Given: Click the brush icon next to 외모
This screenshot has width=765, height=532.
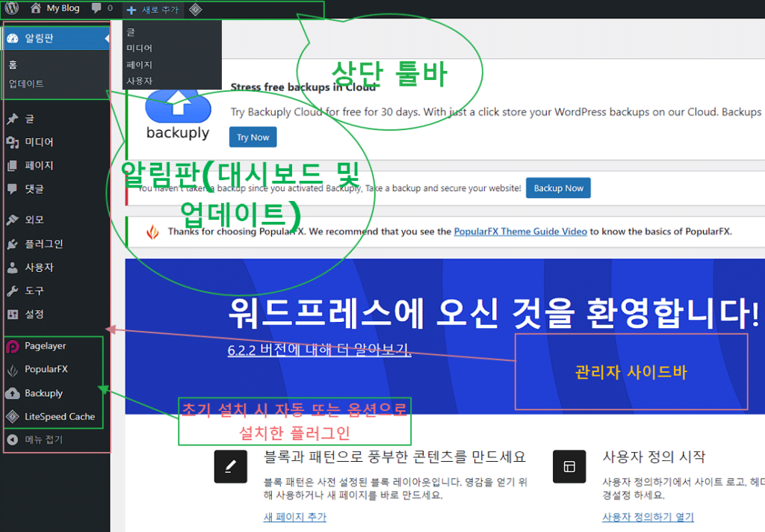Looking at the screenshot, I should [13, 220].
